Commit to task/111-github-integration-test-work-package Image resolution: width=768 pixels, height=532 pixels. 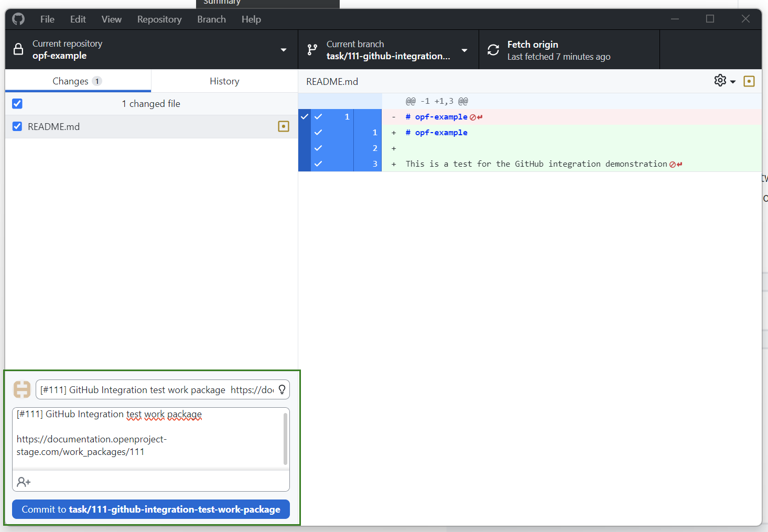[x=150, y=509]
